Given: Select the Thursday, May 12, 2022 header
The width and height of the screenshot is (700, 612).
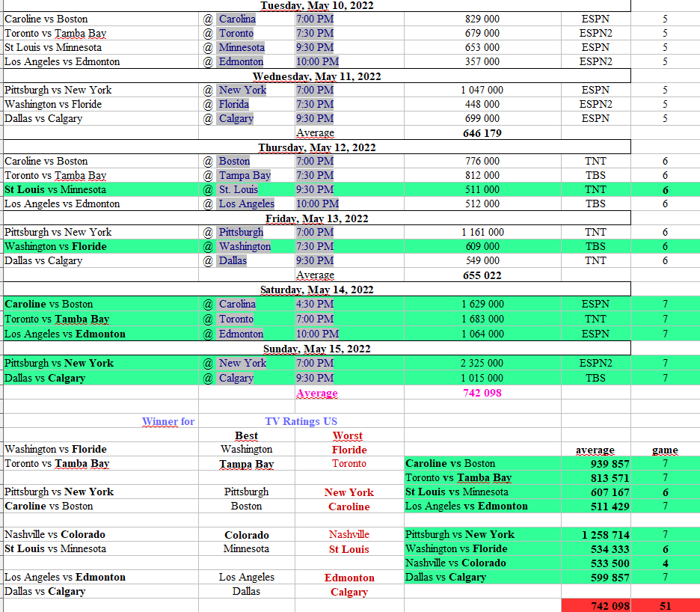Looking at the screenshot, I should click(x=317, y=147).
